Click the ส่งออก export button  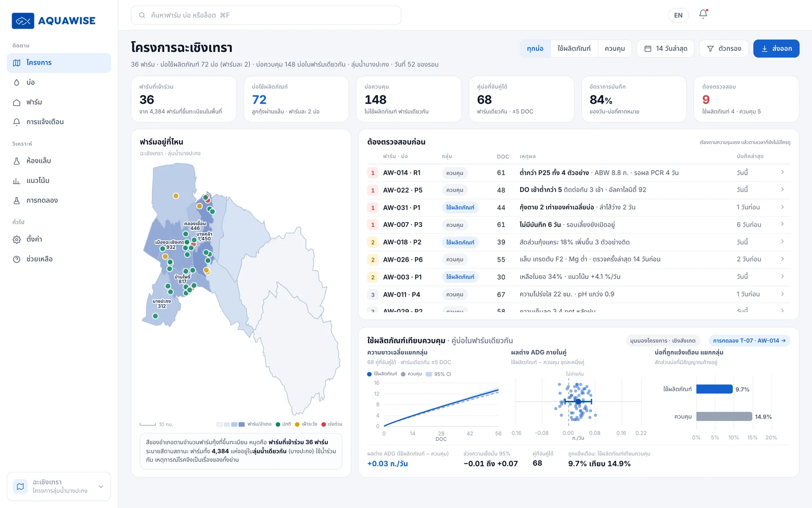pyautogui.click(x=776, y=49)
